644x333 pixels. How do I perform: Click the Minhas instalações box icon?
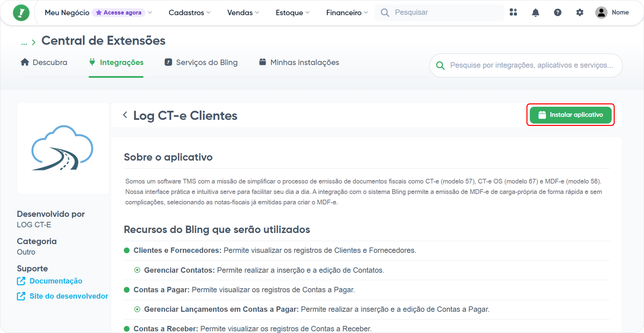[x=263, y=62]
